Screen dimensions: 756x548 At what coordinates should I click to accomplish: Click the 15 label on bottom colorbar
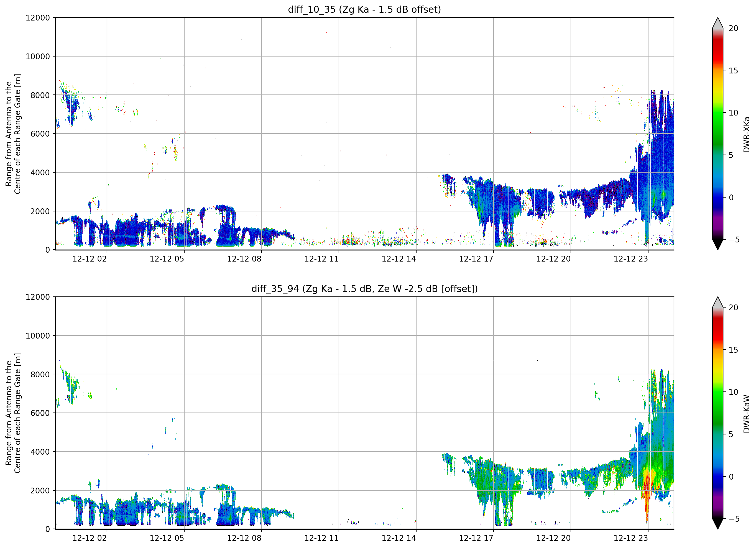[x=733, y=350]
